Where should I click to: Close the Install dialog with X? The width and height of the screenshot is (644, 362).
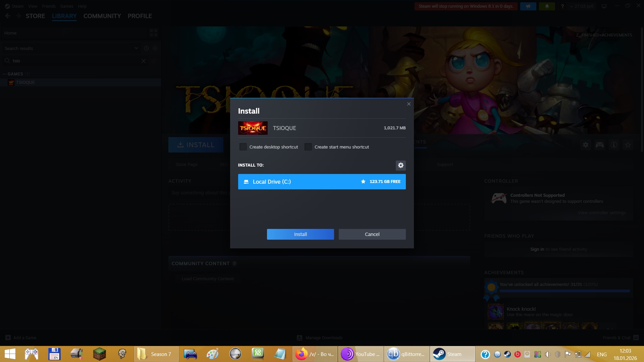(409, 104)
